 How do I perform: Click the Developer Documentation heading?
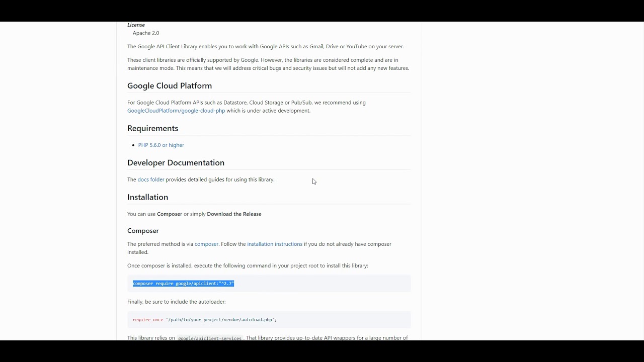pos(176,163)
